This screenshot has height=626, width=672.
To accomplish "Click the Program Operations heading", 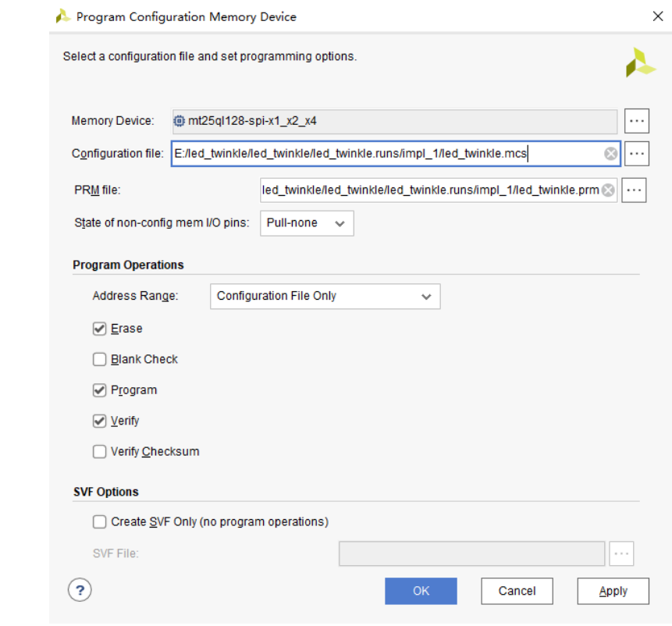I will pyautogui.click(x=128, y=265).
